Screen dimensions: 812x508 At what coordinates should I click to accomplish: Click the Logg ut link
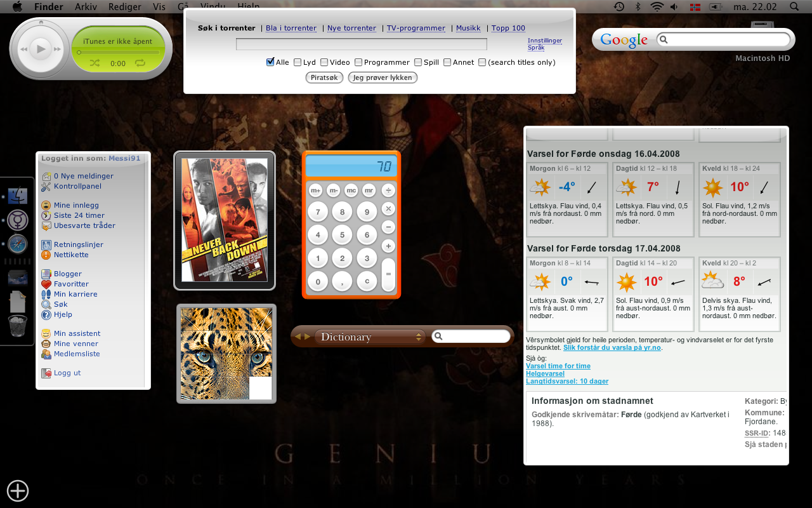coord(67,373)
